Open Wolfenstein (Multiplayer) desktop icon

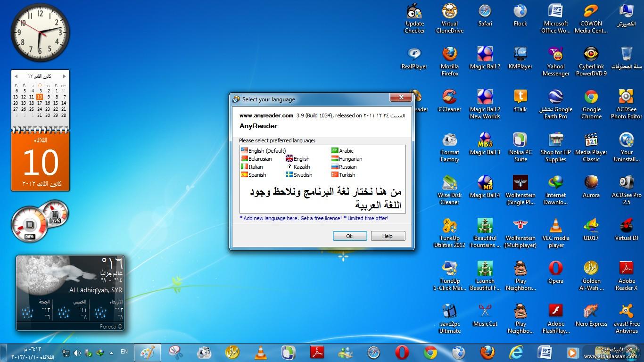(x=520, y=233)
